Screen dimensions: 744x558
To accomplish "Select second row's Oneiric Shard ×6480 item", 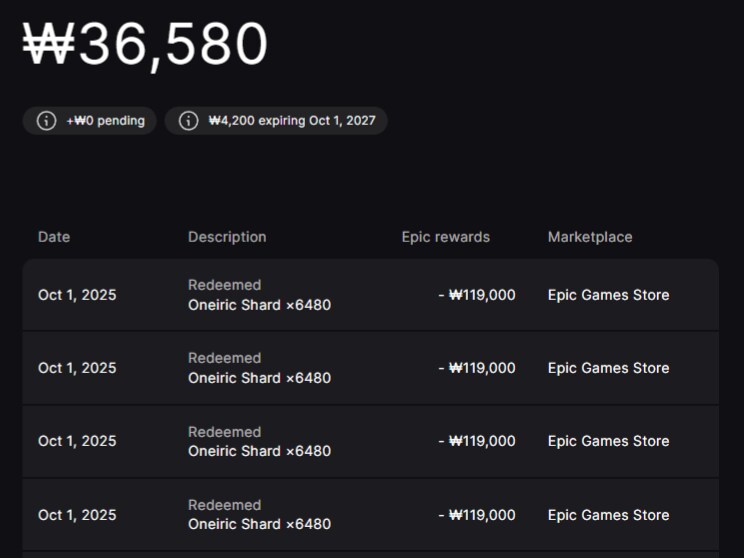I will tap(259, 378).
